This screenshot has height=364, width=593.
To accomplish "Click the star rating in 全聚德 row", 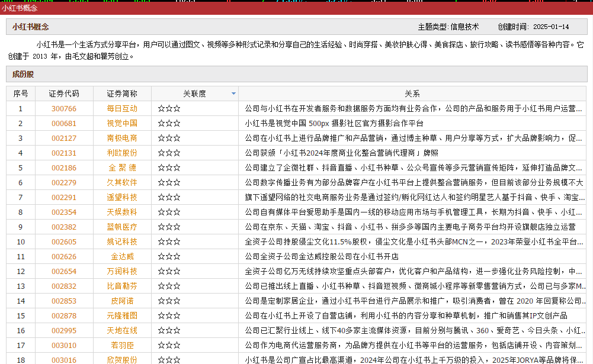I will click(169, 168).
